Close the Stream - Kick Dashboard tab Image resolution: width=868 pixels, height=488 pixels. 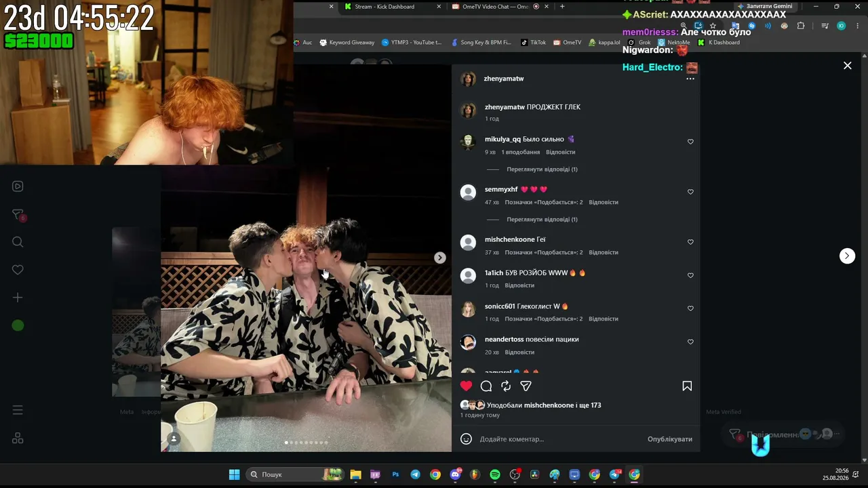[x=438, y=7]
